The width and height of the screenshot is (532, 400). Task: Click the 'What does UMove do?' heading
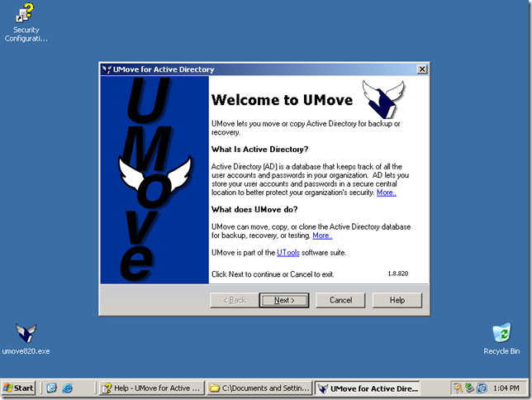(254, 210)
